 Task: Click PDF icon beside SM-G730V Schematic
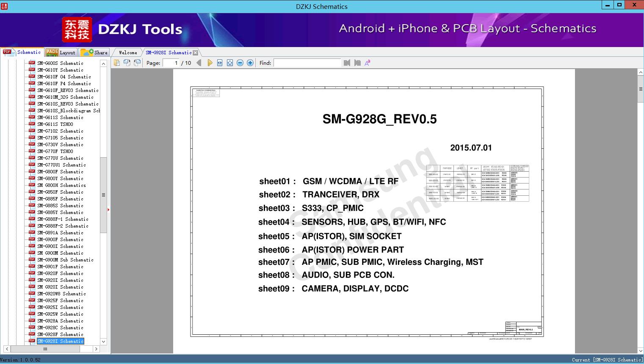(32, 144)
